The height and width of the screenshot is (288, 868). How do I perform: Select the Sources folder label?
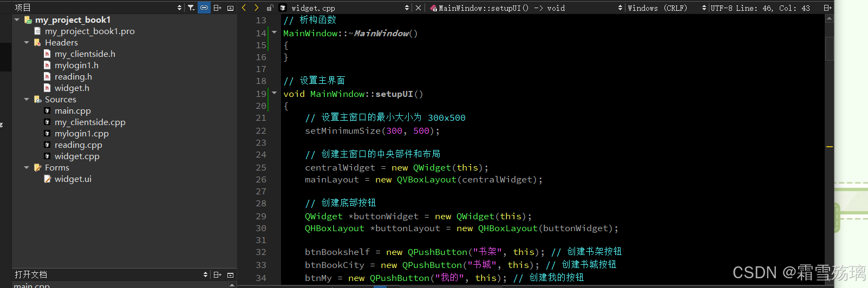click(x=61, y=99)
